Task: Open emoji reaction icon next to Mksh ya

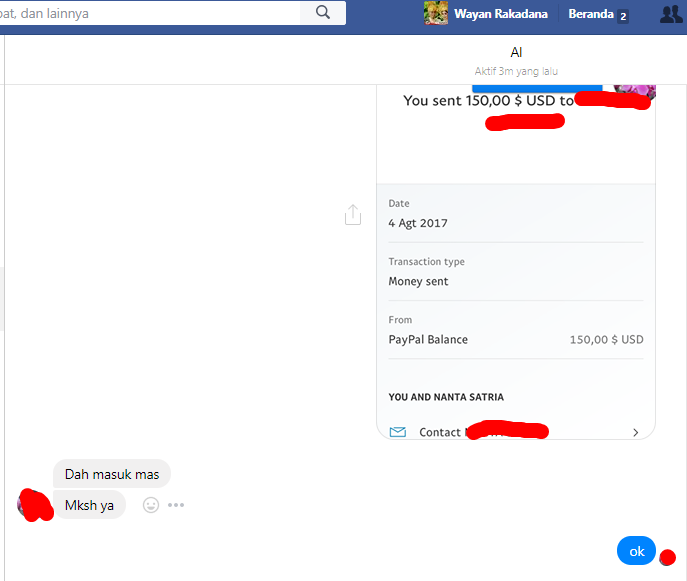Action: point(151,505)
